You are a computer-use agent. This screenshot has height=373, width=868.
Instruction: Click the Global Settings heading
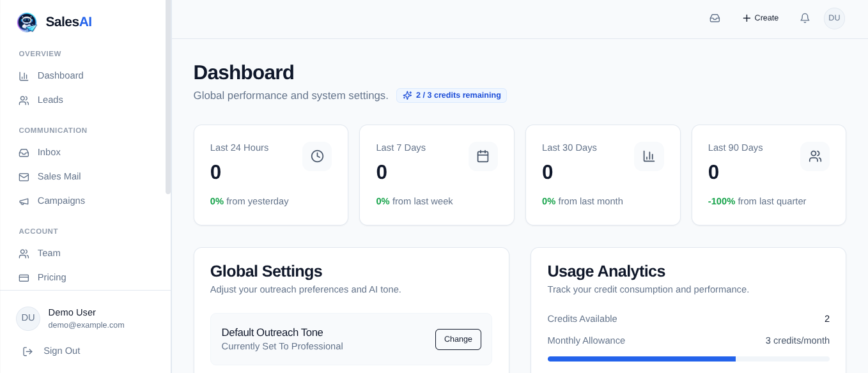[266, 271]
